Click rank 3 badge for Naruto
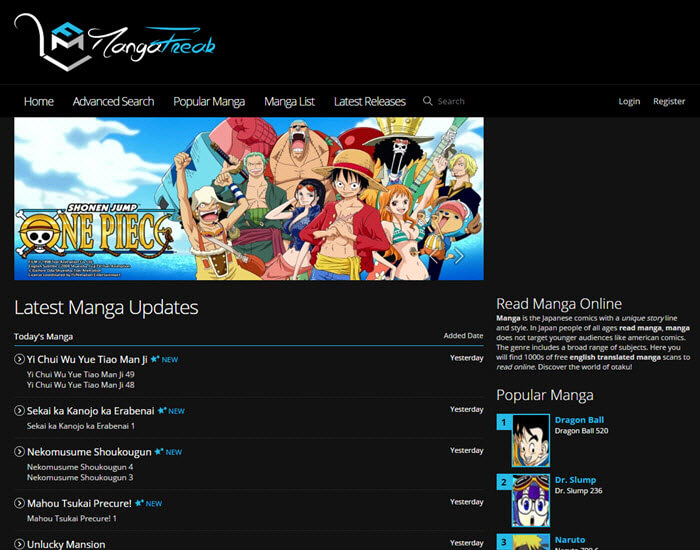The width and height of the screenshot is (700, 550). pyautogui.click(x=504, y=542)
